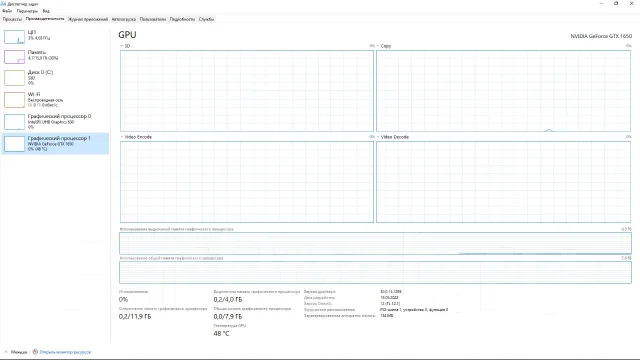Open Открыть монитор ресурсов link
The width and height of the screenshot is (640, 360).
pyautogui.click(x=62, y=352)
